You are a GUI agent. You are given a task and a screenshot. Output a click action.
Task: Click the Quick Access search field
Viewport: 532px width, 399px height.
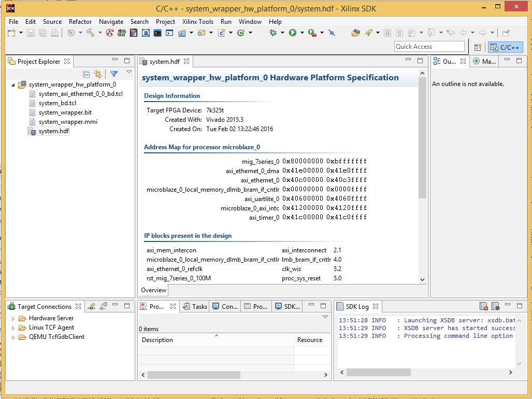(429, 47)
